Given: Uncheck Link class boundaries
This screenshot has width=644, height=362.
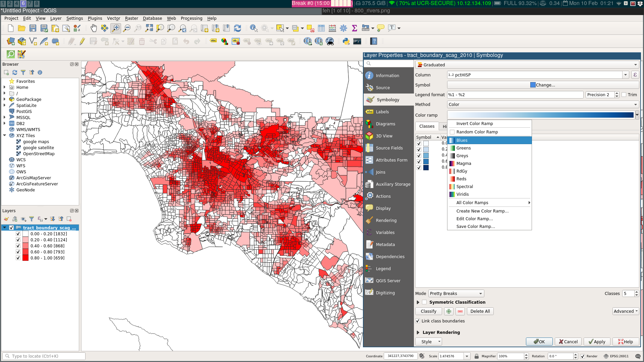Looking at the screenshot, I should [x=418, y=321].
